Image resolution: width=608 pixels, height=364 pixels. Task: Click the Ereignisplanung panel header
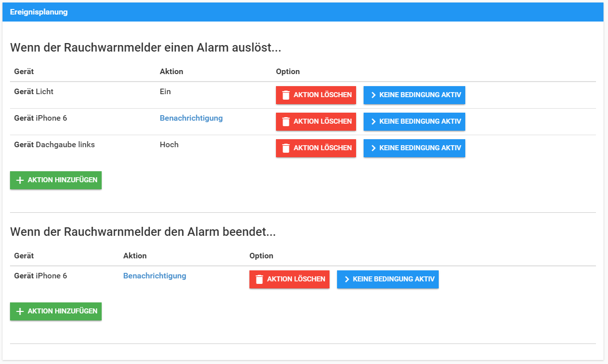point(39,12)
